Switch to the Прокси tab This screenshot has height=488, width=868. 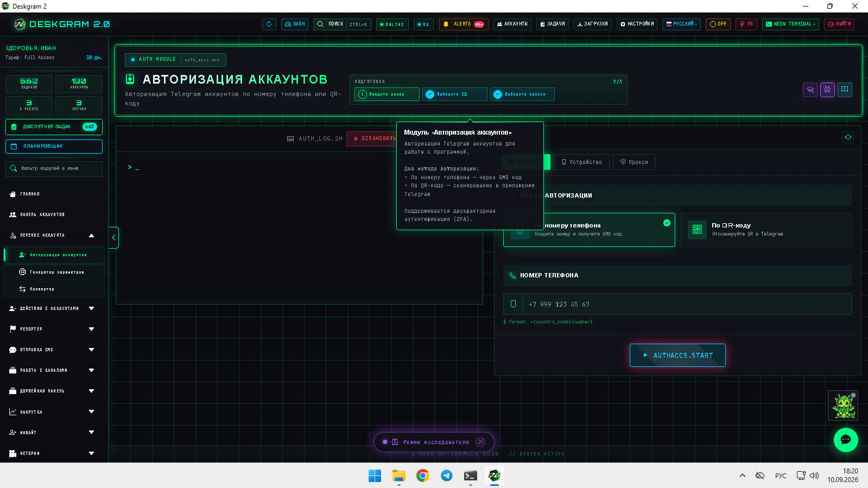634,162
